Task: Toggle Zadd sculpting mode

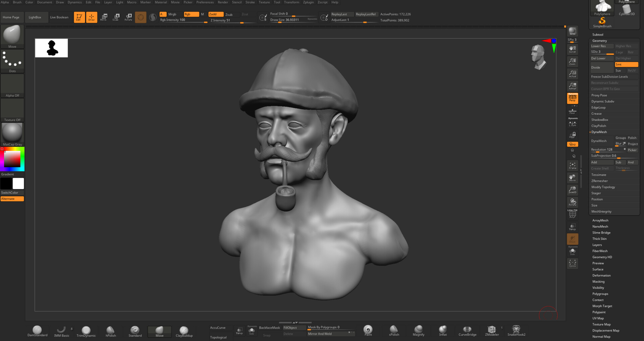Action: coord(216,14)
